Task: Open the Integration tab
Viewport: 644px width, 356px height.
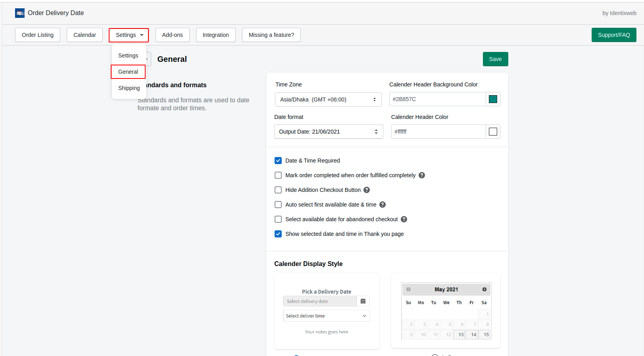Action: (216, 35)
